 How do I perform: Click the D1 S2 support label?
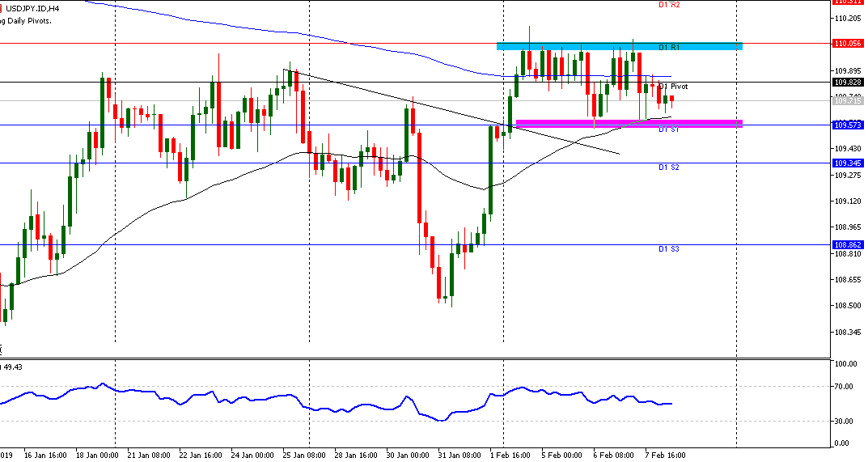(668, 167)
